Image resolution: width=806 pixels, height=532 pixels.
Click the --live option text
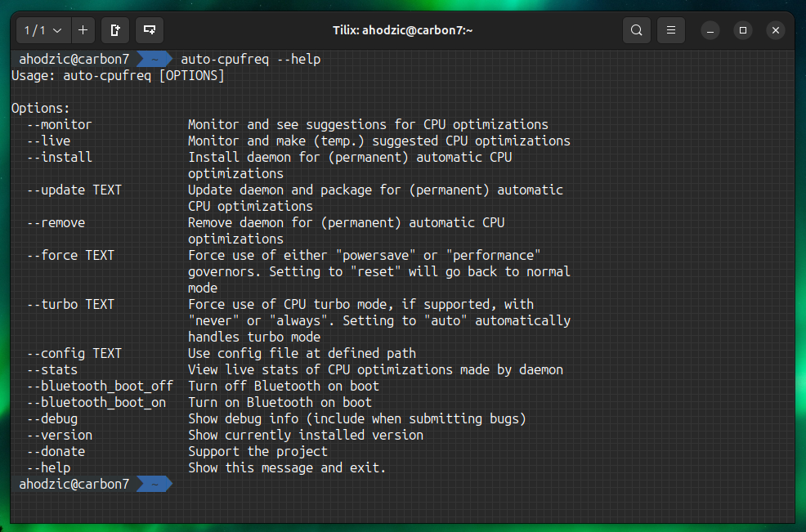click(x=49, y=141)
